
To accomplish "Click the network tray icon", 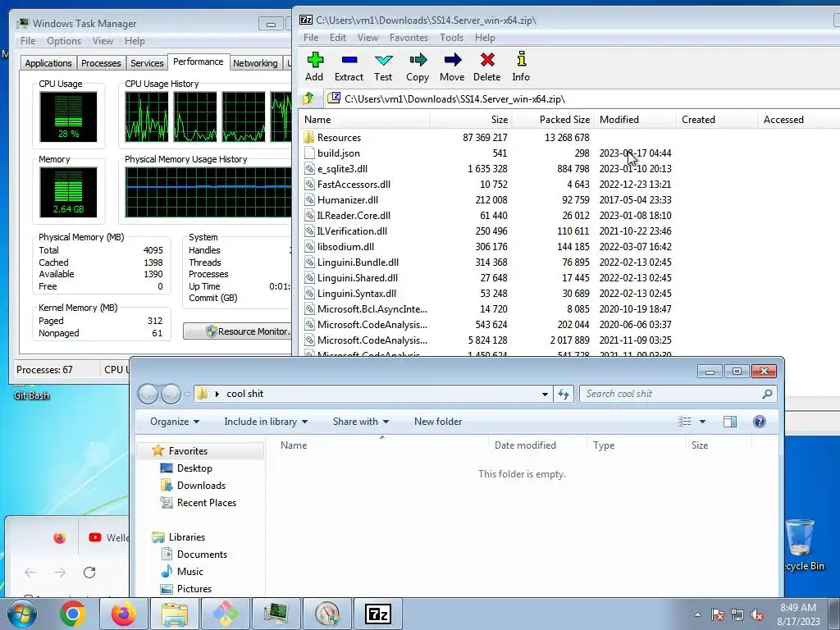I will pos(737,614).
